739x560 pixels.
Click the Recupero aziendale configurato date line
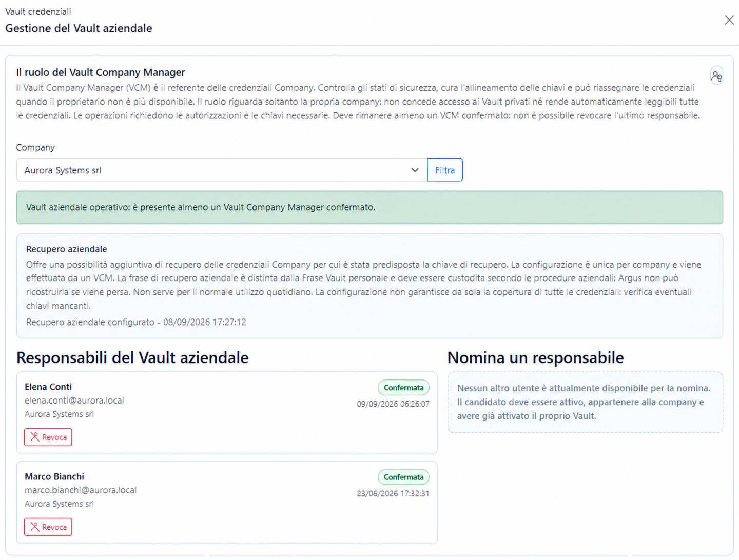click(136, 322)
